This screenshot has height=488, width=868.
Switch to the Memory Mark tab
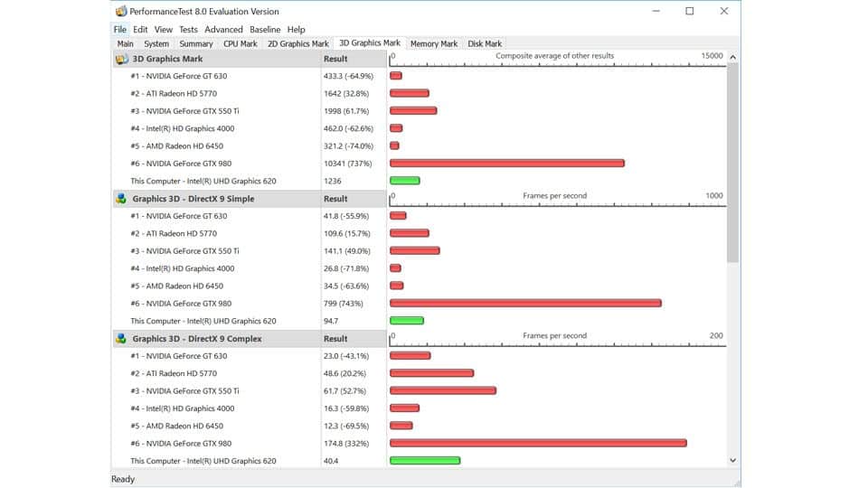tap(434, 43)
